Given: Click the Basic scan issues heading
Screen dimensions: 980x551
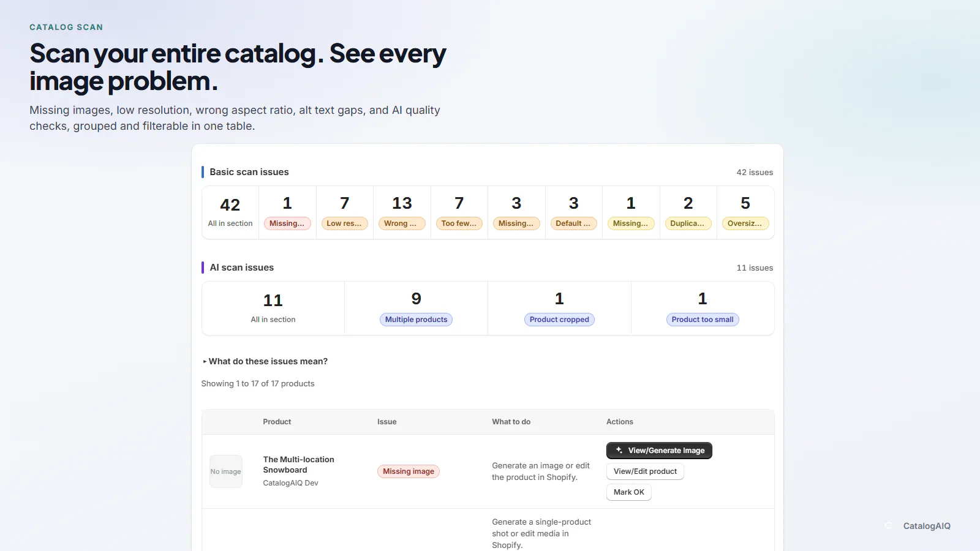Looking at the screenshot, I should tap(249, 172).
